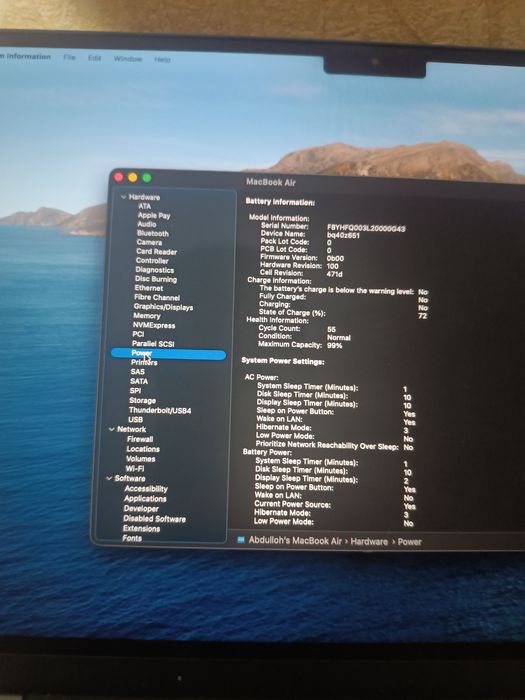Click the System Power Settings heading
This screenshot has width=525, height=700.
(x=283, y=361)
